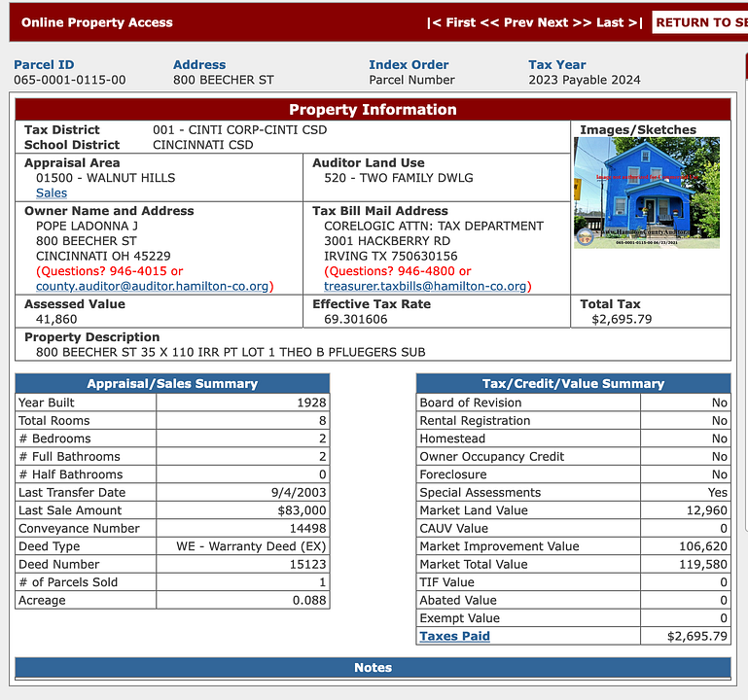Viewport: 748px width, 700px height.
Task: Click the TIF Value row label
Action: pyautogui.click(x=447, y=582)
